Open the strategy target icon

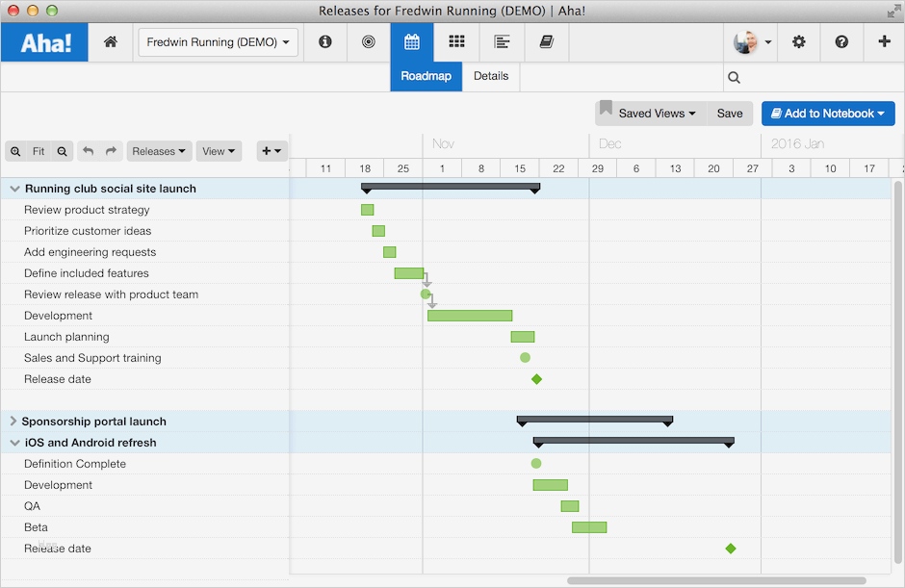368,41
